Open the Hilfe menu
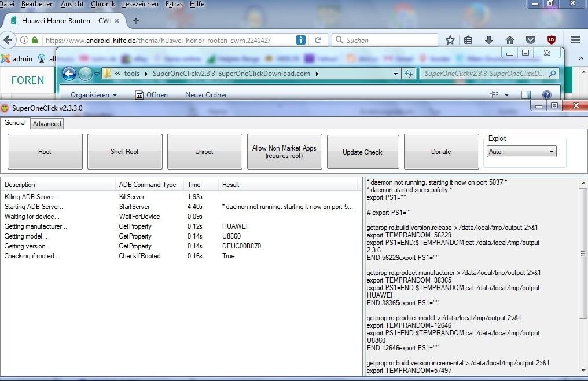588x381 pixels. coord(197,4)
